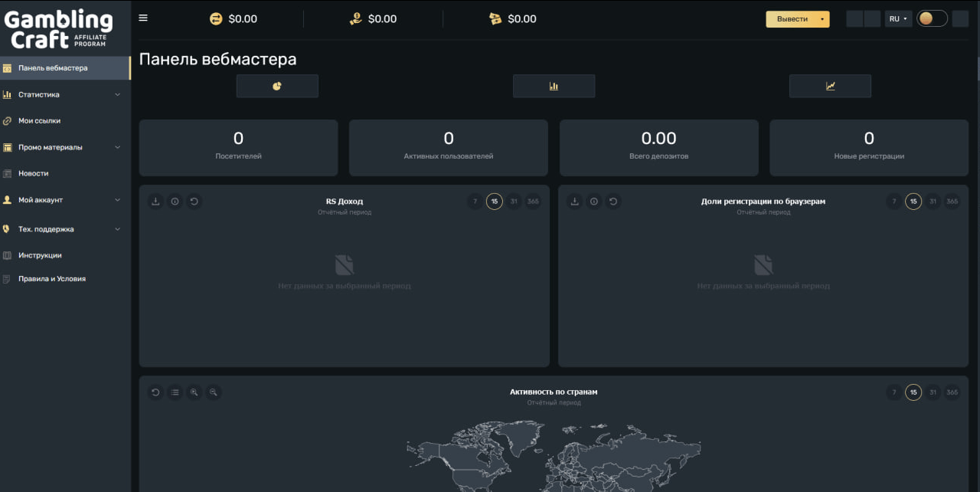
Task: Select 31-day period for countries activity
Action: coord(932,392)
